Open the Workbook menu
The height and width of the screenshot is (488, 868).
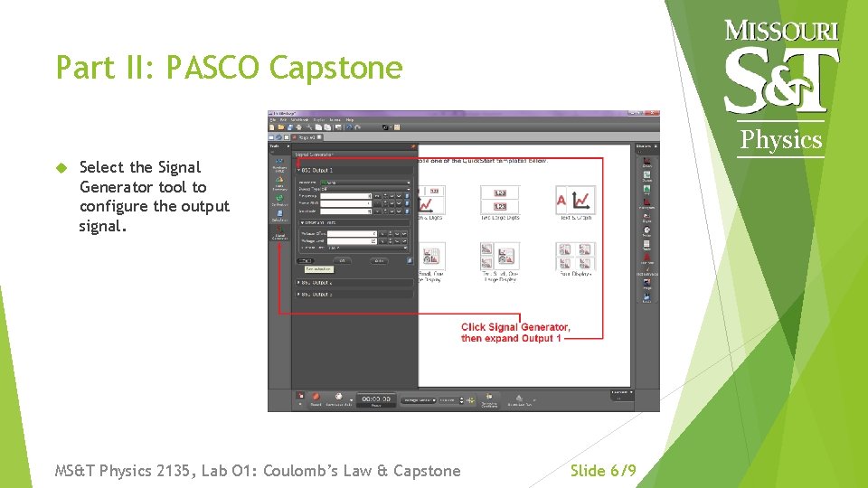pyautogui.click(x=299, y=120)
